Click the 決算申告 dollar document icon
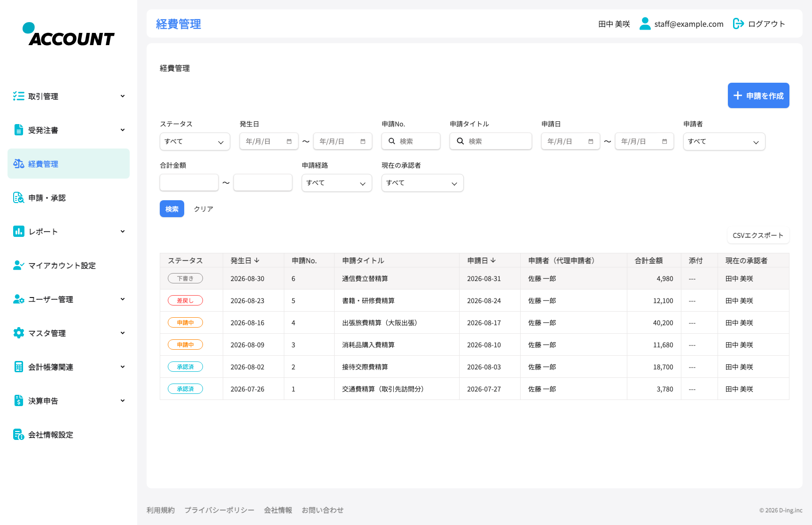This screenshot has width=812, height=525. (x=19, y=400)
